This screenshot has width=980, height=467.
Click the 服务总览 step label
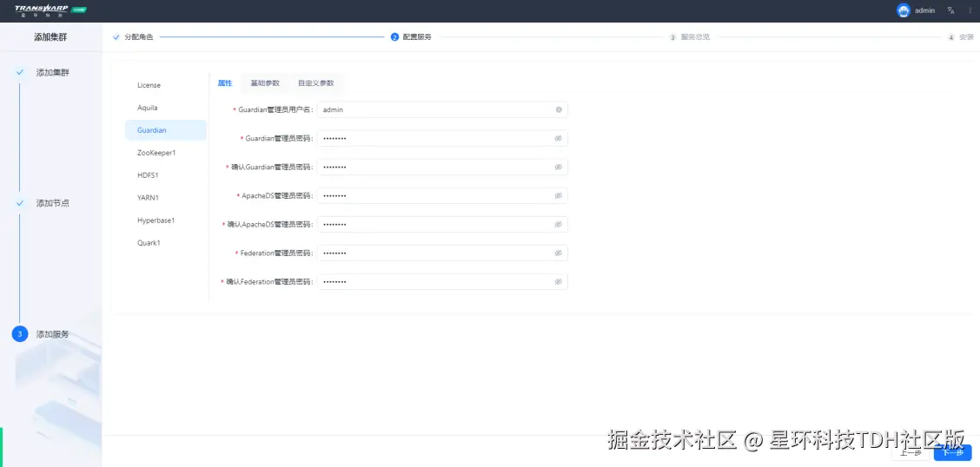pyautogui.click(x=695, y=37)
